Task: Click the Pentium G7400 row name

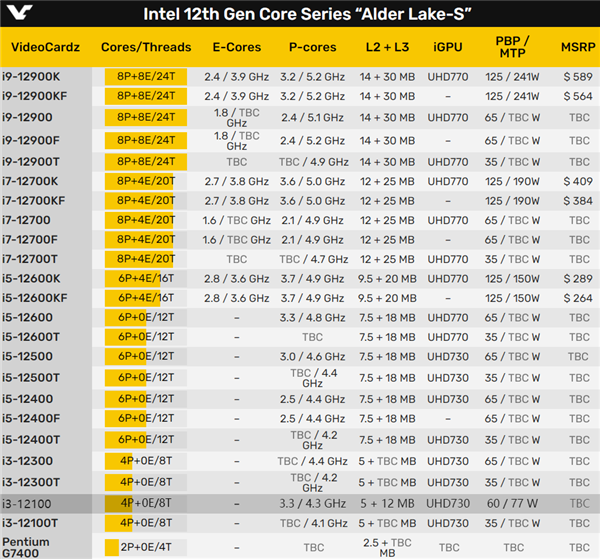Action: [26, 548]
